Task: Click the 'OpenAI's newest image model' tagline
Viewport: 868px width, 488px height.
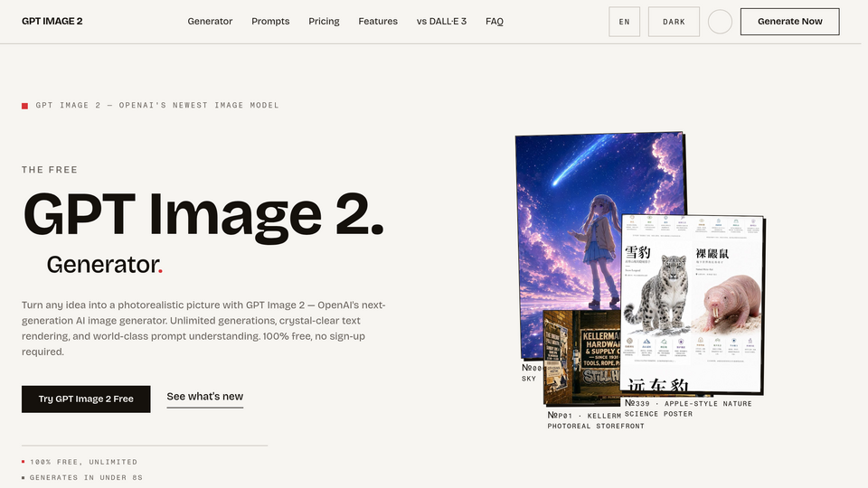Action: 157,105
